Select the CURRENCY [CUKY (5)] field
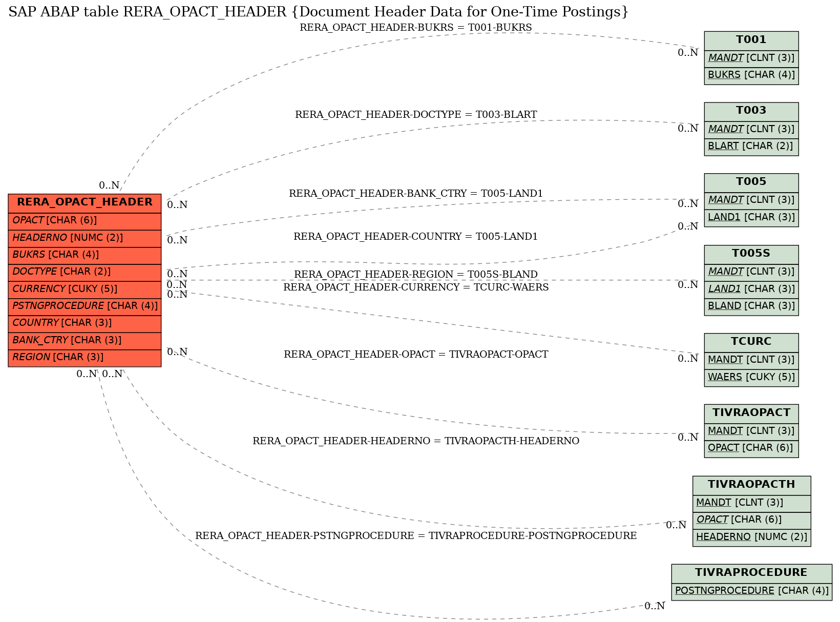This screenshot has height=622, width=840. 85,289
